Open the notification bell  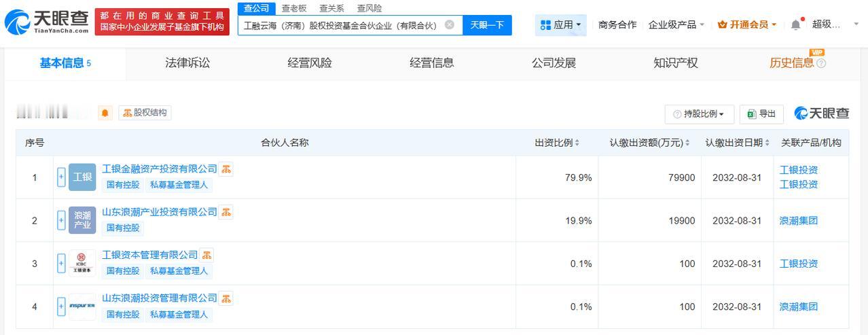796,24
